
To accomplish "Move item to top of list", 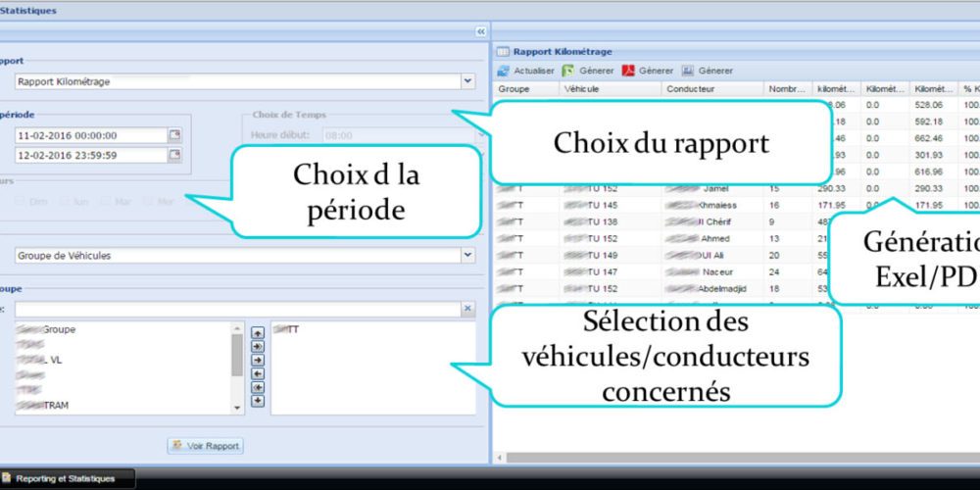I will (x=257, y=332).
